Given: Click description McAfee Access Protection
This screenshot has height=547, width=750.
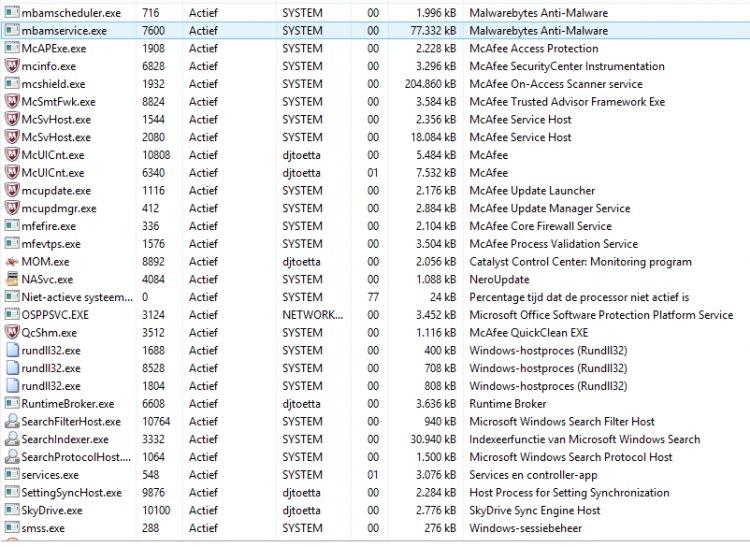Looking at the screenshot, I should pos(534,48).
